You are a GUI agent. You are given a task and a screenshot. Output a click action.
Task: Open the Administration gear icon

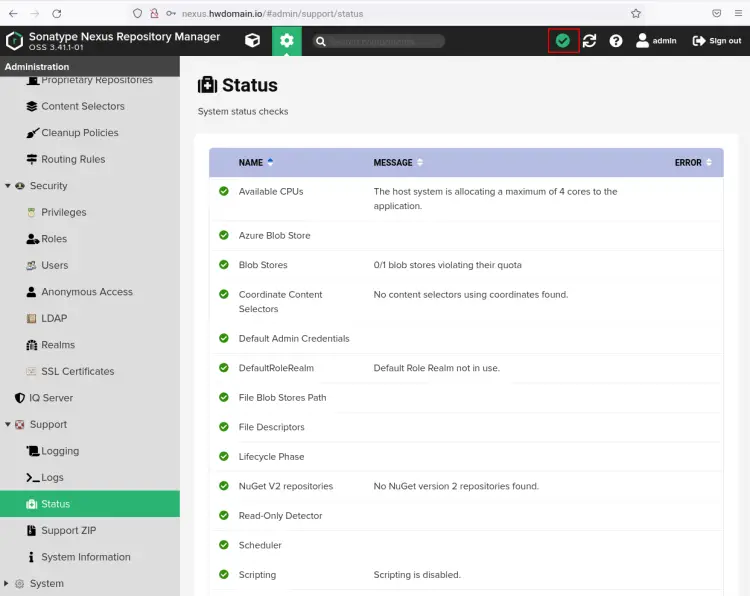point(287,41)
